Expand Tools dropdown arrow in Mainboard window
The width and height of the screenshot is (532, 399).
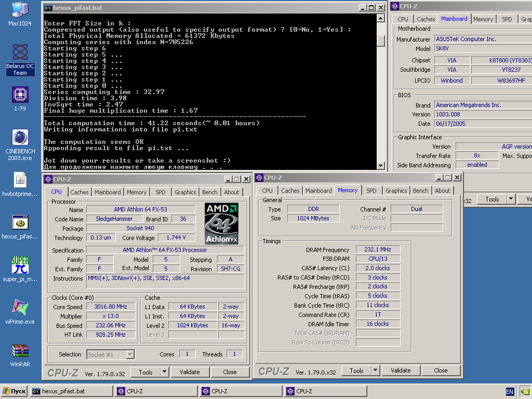tap(511, 199)
